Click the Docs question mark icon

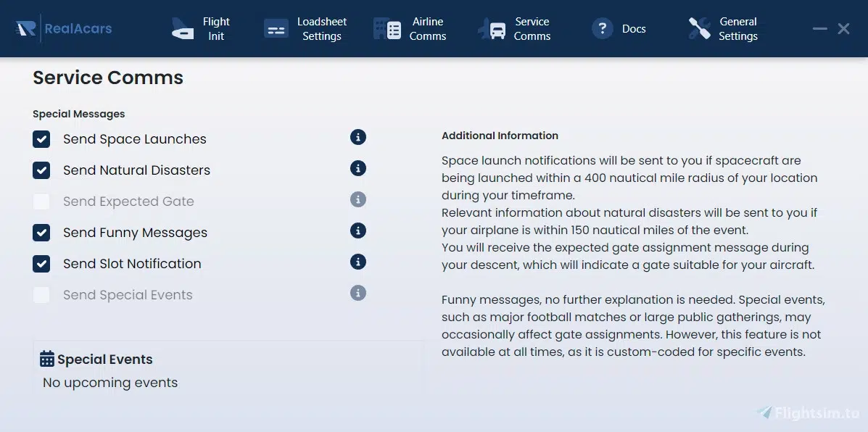[602, 29]
